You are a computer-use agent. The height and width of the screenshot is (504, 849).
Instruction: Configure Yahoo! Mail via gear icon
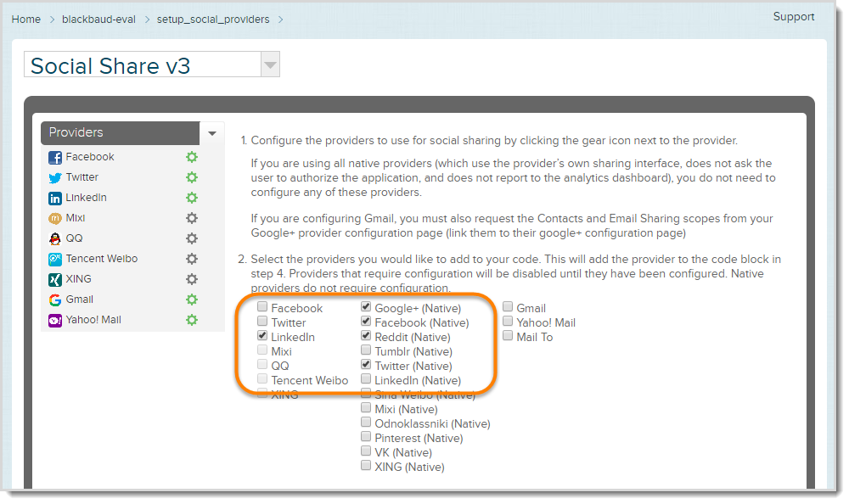[x=192, y=320]
